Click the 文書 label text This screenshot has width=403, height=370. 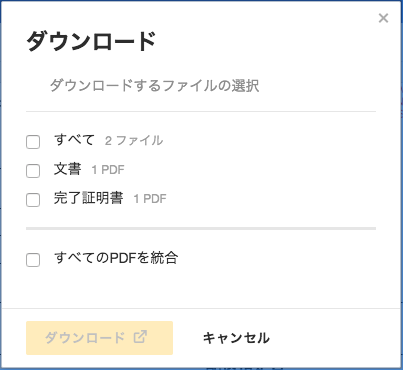point(68,169)
